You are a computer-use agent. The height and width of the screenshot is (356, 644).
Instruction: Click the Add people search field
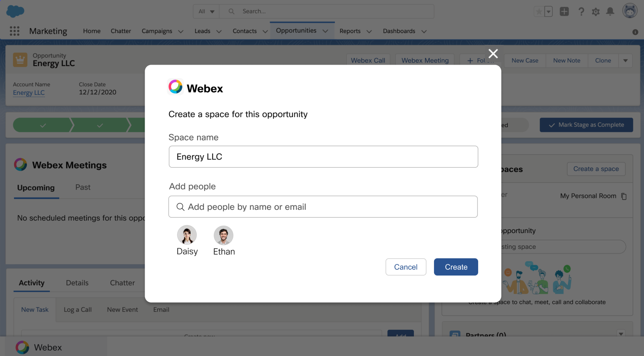click(x=323, y=207)
